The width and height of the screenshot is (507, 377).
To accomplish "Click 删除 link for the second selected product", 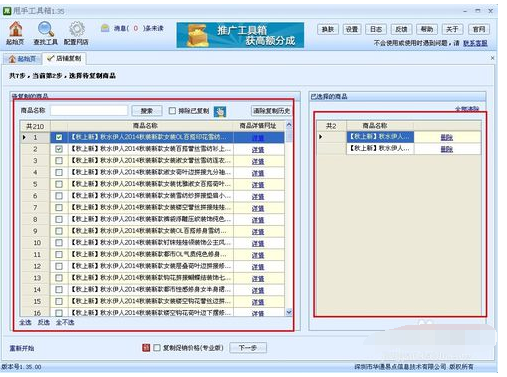I will [447, 149].
